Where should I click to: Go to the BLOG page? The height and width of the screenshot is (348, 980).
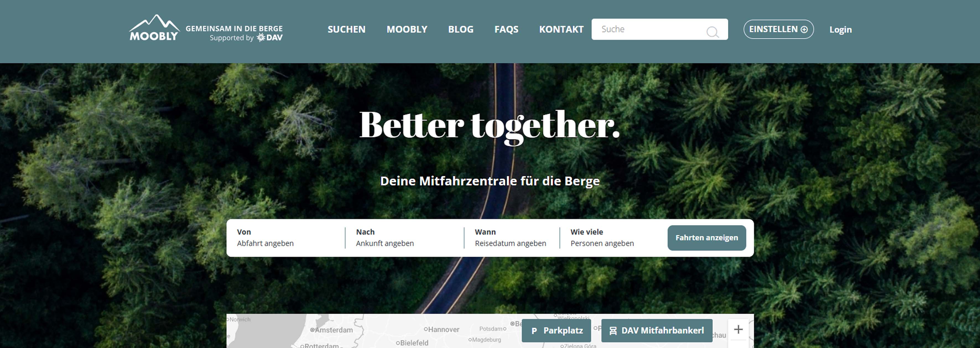tap(461, 29)
